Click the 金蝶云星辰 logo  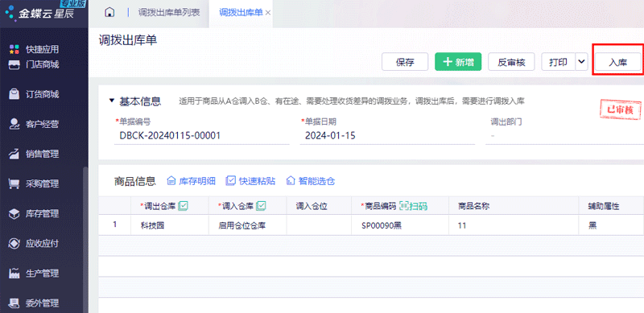pos(39,13)
